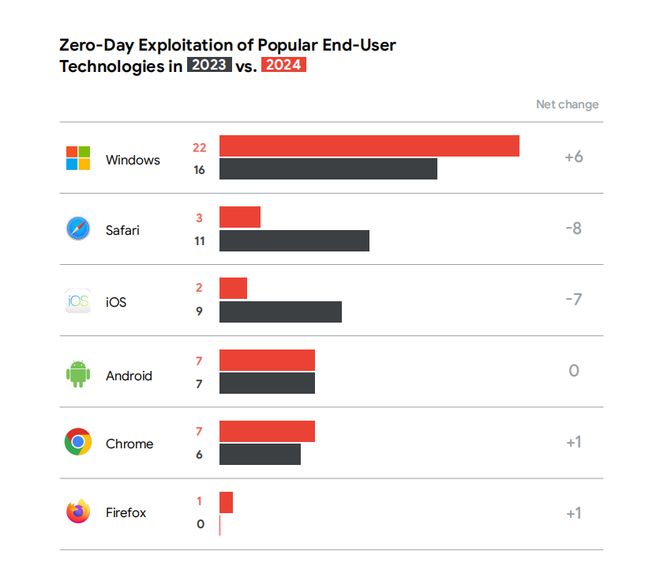Click the Firefox logo icon
Viewport: 660px width, 578px height.
click(78, 512)
